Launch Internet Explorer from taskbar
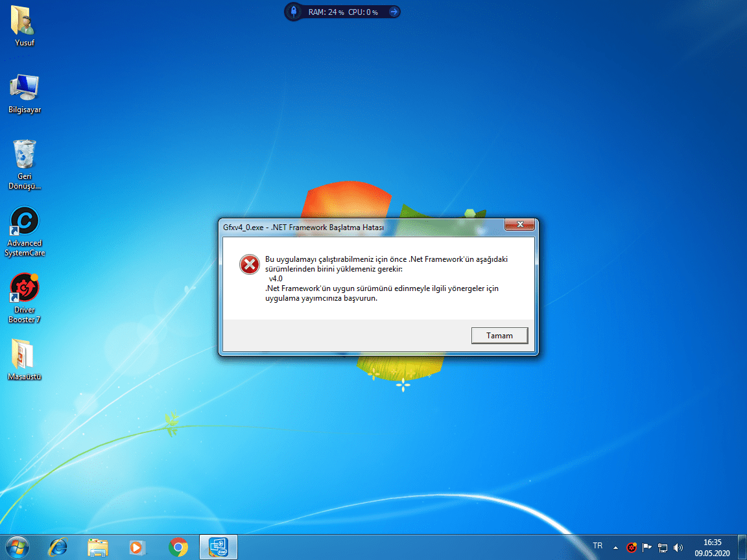Image resolution: width=747 pixels, height=560 pixels. 58,547
